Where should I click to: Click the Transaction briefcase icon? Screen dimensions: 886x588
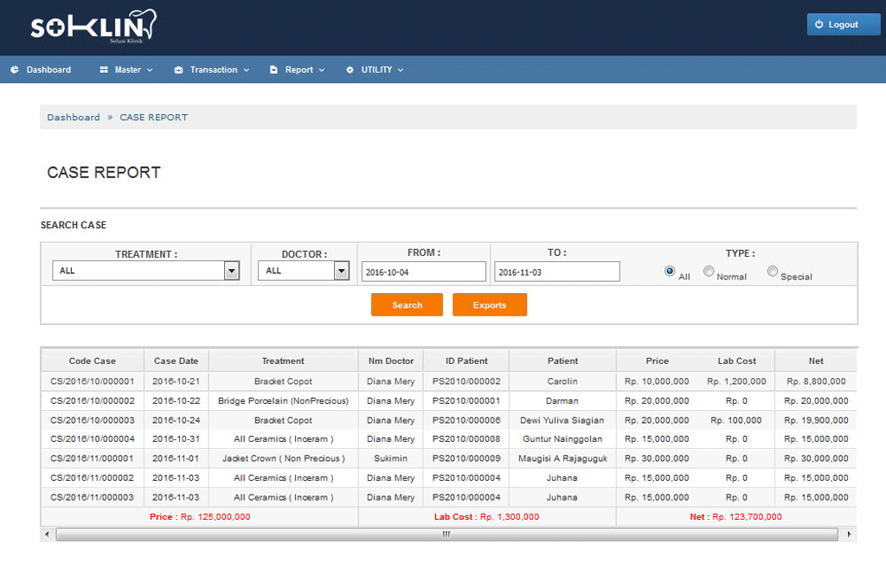pos(178,70)
